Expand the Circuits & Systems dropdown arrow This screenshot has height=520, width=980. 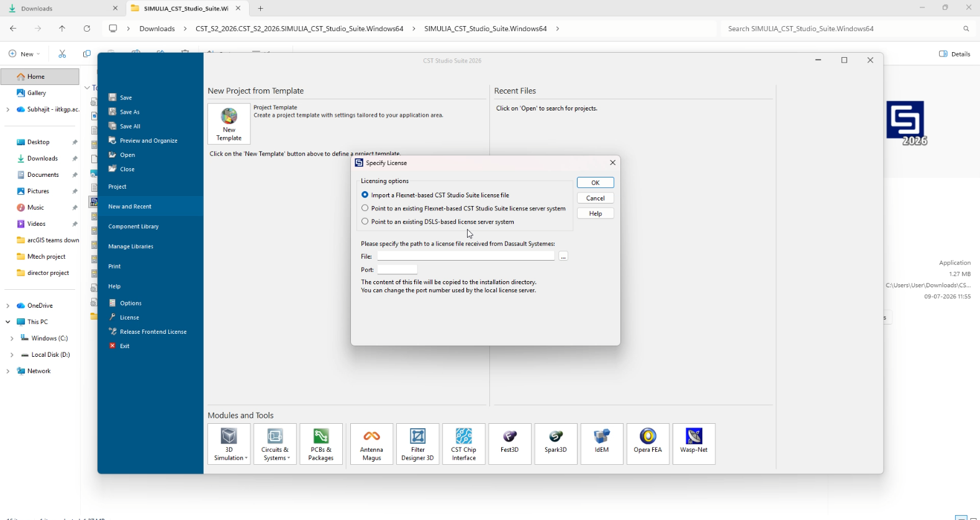pos(289,459)
